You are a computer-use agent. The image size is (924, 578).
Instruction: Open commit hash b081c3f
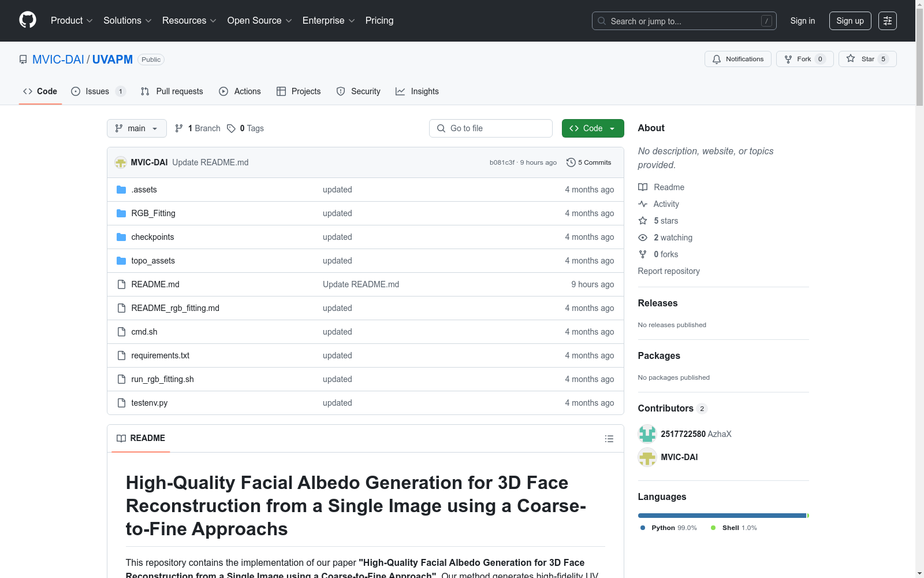point(502,162)
